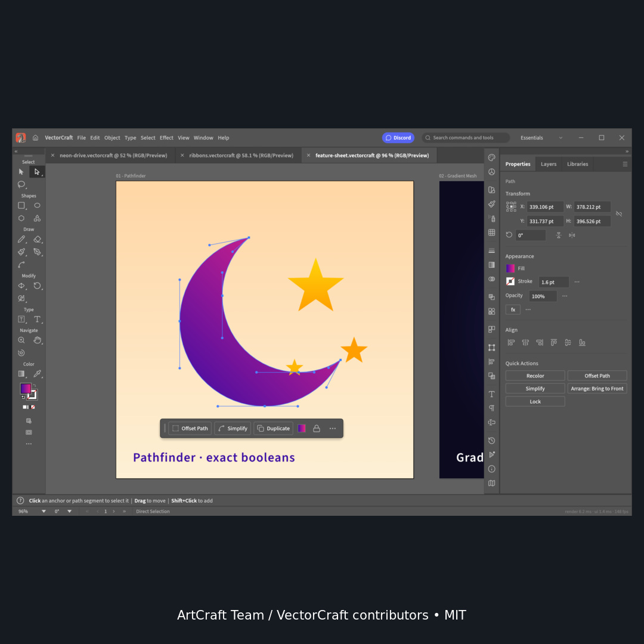Swap fill and stroke colors
This screenshot has width=644, height=644.
click(x=35, y=385)
